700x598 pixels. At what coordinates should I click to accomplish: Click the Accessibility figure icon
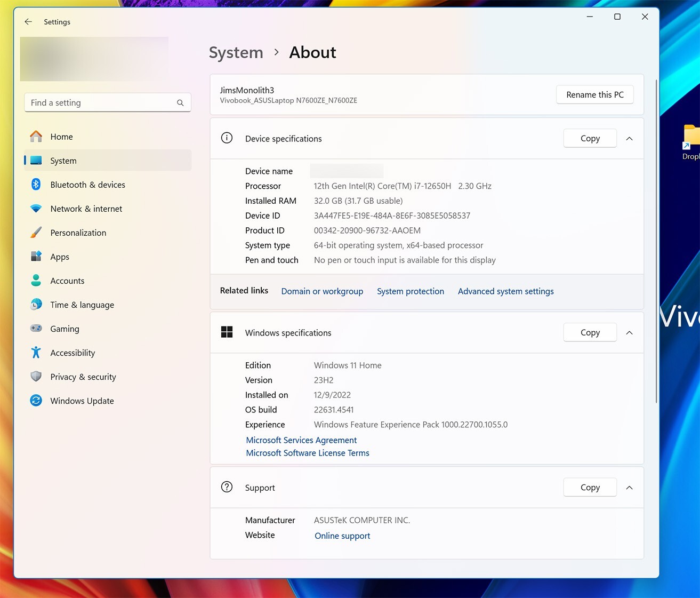click(x=36, y=353)
